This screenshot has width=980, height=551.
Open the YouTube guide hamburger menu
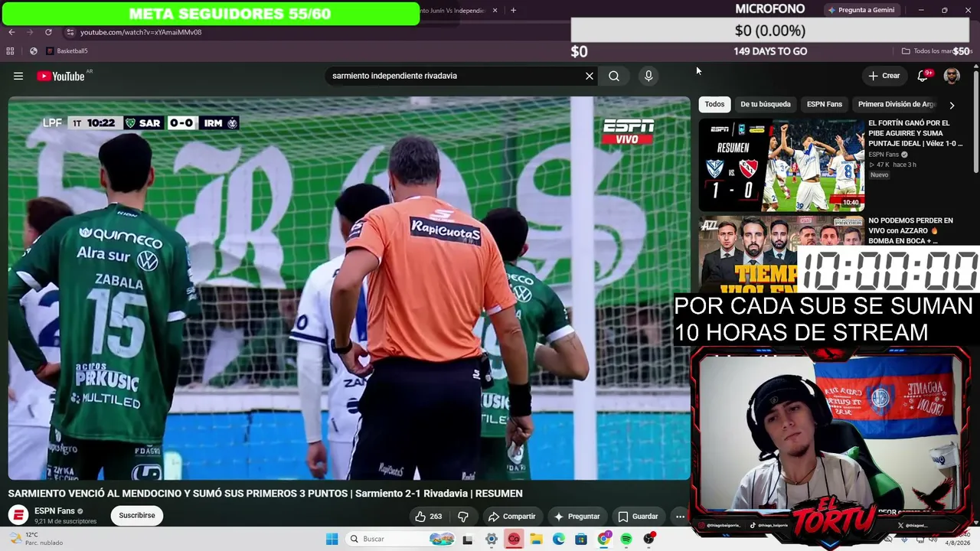tap(18, 76)
